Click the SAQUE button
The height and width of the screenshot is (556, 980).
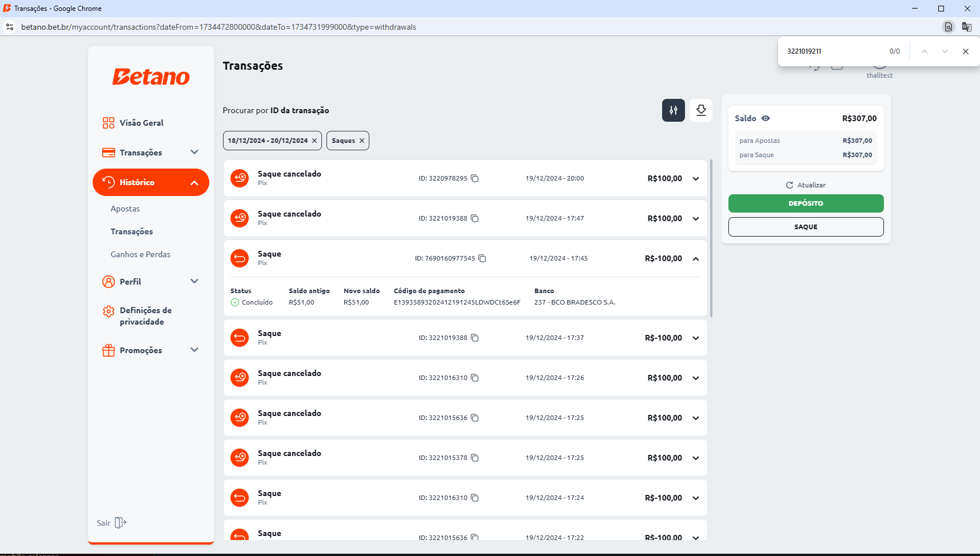806,227
